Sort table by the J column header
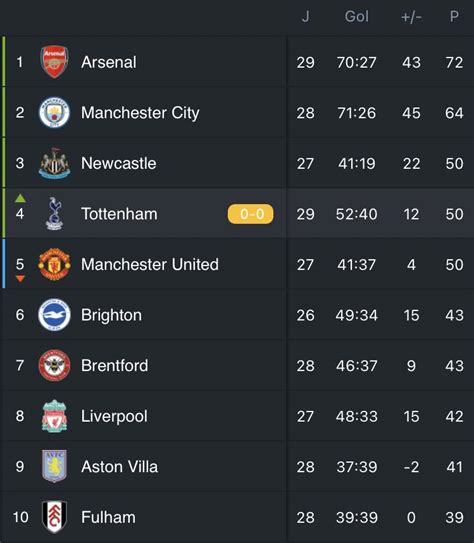This screenshot has width=474, height=543. coord(305,17)
